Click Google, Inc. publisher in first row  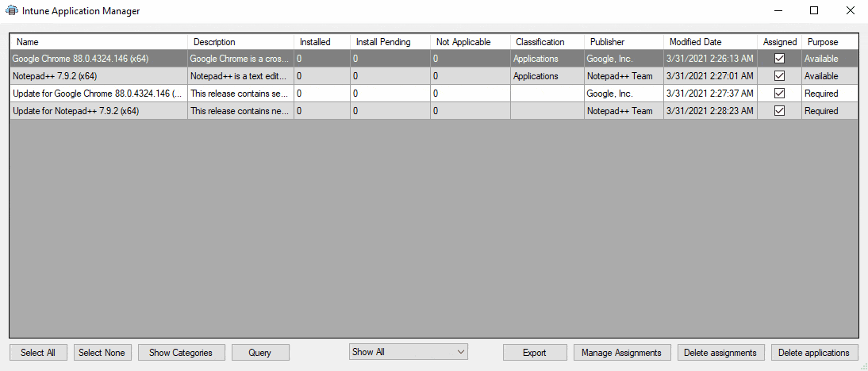609,59
